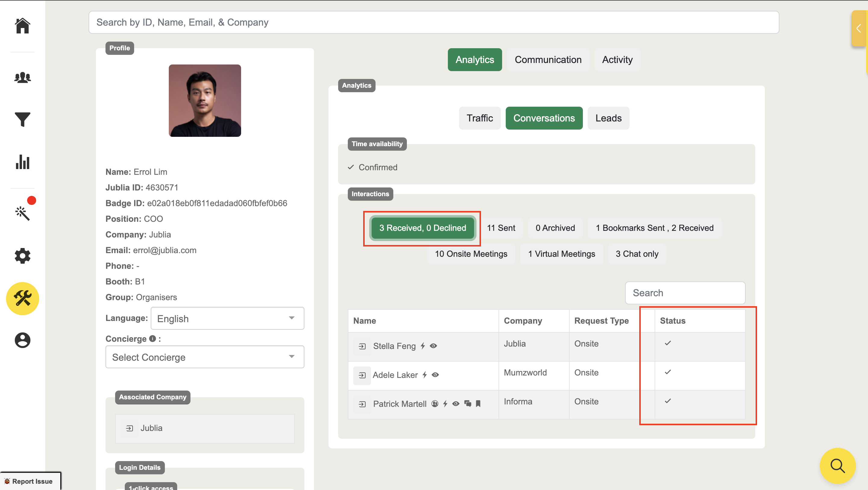868x490 pixels.
Task: Open Stella Feng's profile arrow icon
Action: [x=362, y=347]
